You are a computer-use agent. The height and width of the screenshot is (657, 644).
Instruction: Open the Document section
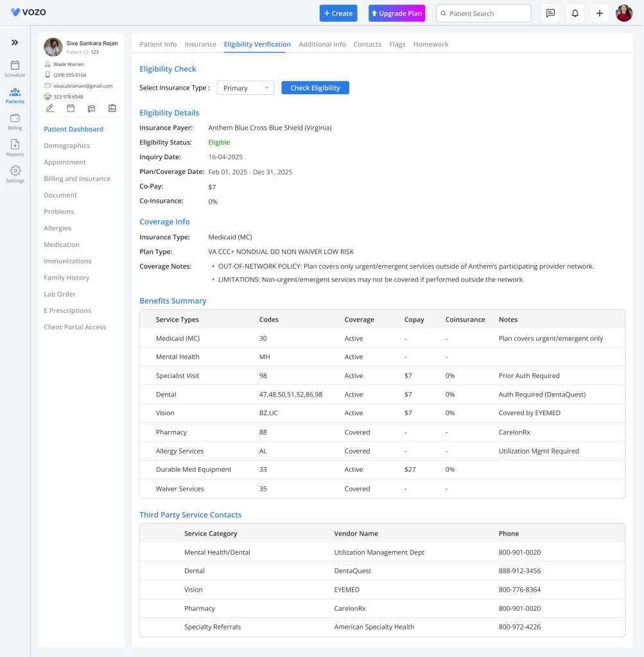tap(60, 195)
